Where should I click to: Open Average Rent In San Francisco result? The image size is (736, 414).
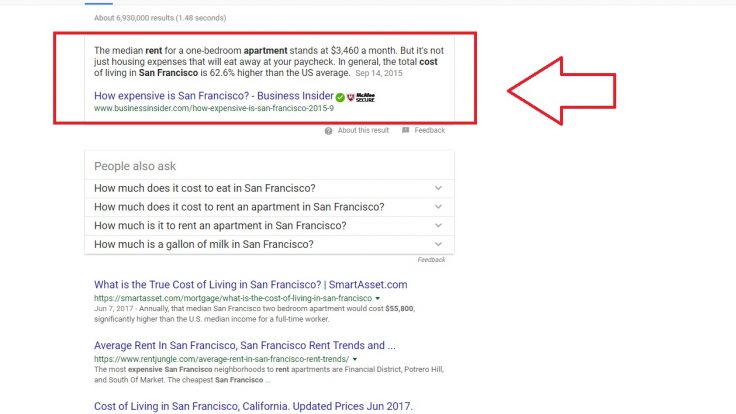pyautogui.click(x=245, y=345)
